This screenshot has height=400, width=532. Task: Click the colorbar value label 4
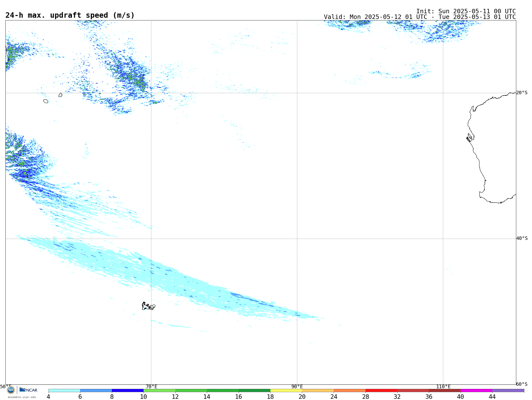[x=49, y=397]
